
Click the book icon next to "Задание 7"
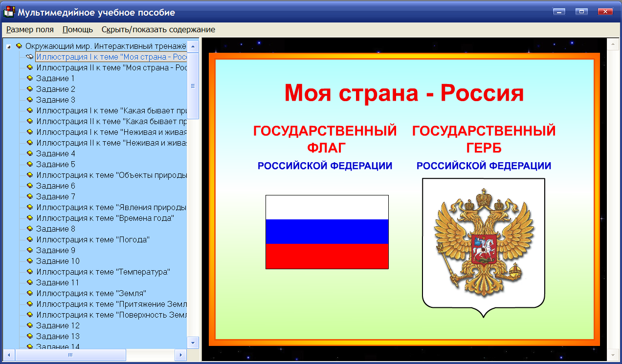click(30, 196)
